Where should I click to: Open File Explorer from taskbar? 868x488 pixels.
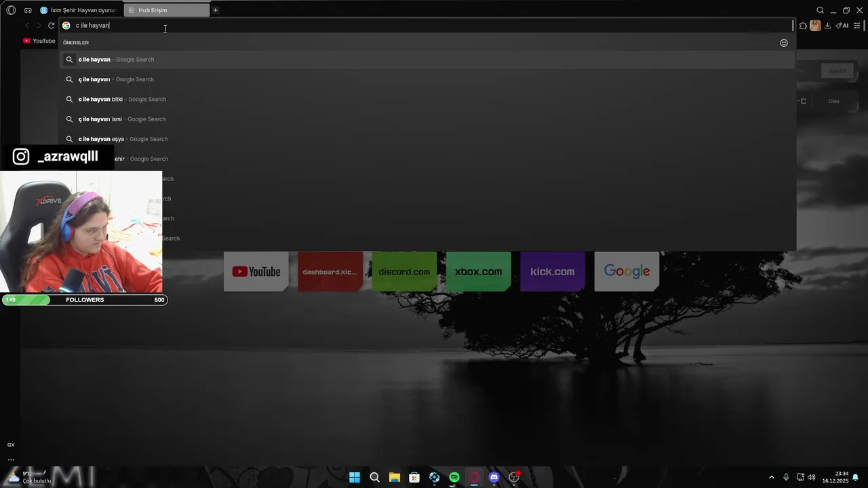(x=394, y=477)
